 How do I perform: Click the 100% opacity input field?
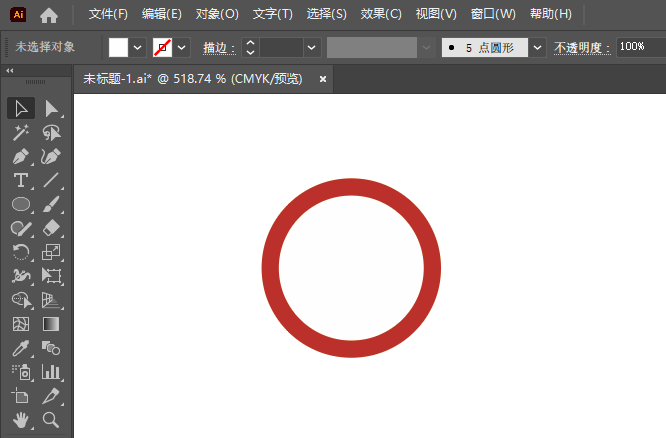[x=641, y=47]
